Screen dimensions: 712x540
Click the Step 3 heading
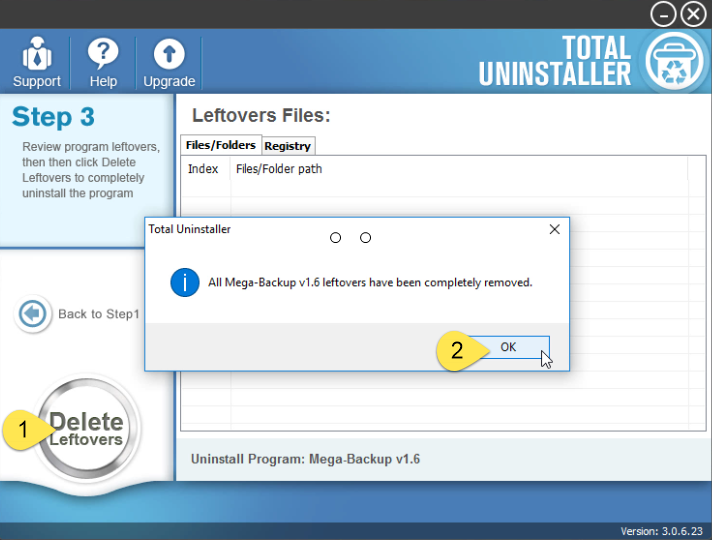[53, 117]
